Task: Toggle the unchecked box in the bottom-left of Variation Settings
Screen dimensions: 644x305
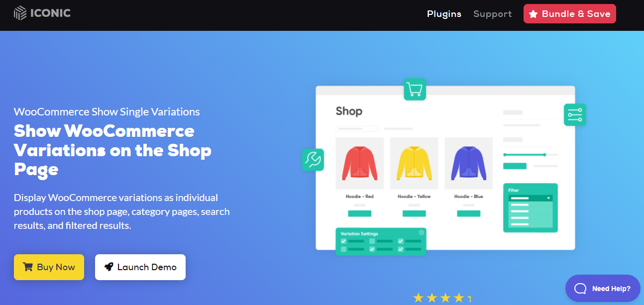Action: (x=343, y=249)
